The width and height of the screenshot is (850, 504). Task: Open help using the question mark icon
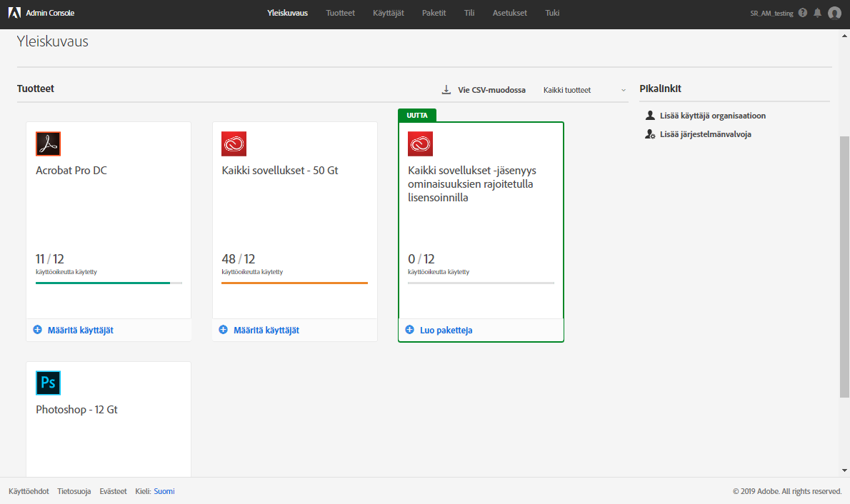802,12
